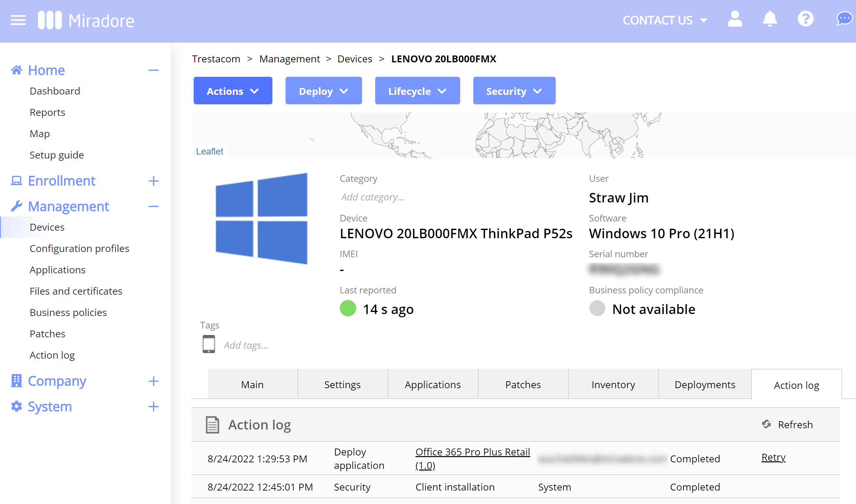
Task: Open Configuration profiles in the sidebar
Action: pos(79,248)
